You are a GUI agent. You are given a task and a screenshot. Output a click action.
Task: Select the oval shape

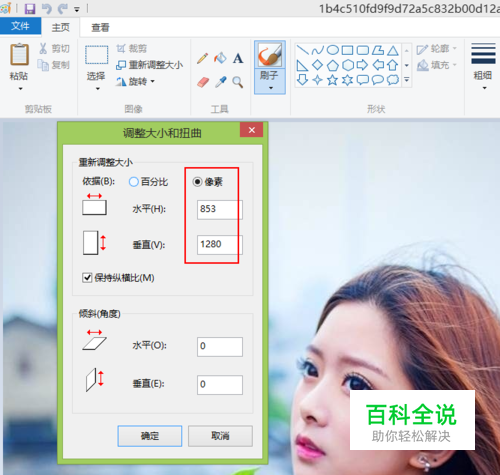point(332,50)
